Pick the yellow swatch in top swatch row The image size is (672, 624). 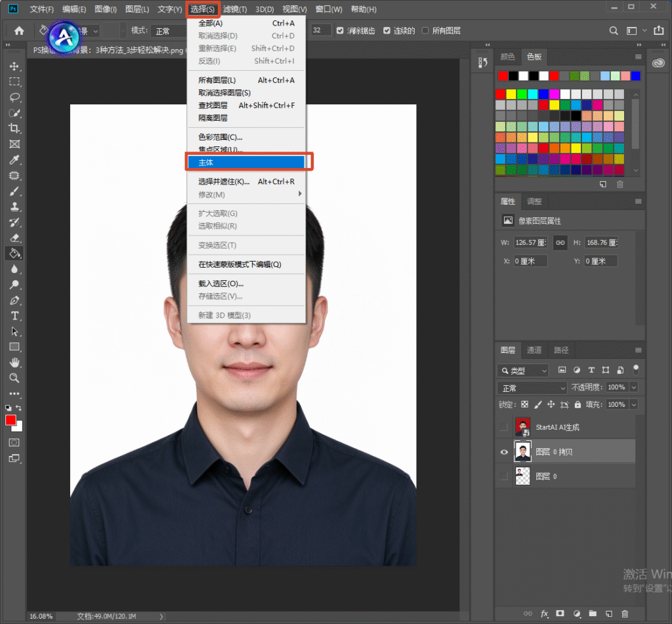point(511,94)
